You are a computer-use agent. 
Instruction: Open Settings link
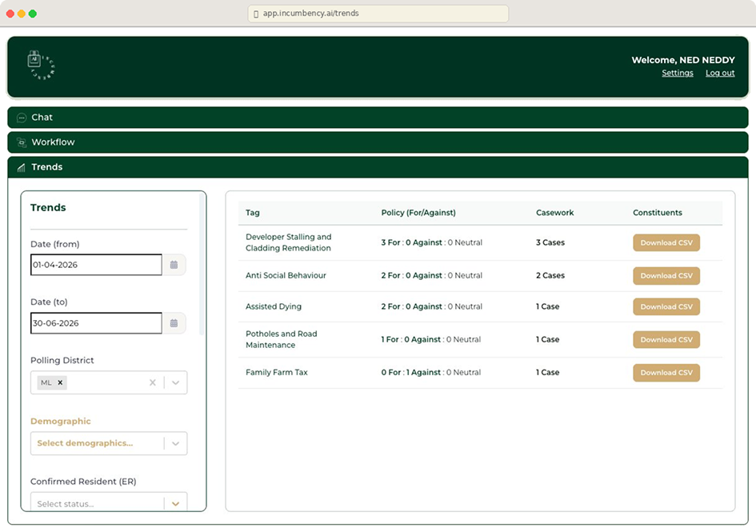point(678,73)
